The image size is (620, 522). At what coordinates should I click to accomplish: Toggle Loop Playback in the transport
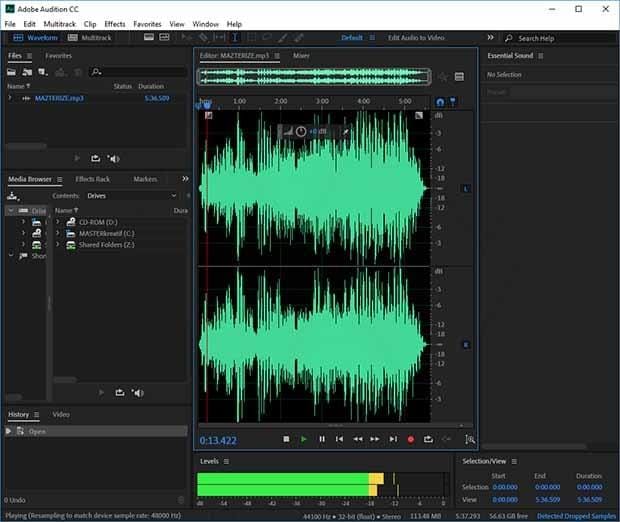click(x=428, y=439)
